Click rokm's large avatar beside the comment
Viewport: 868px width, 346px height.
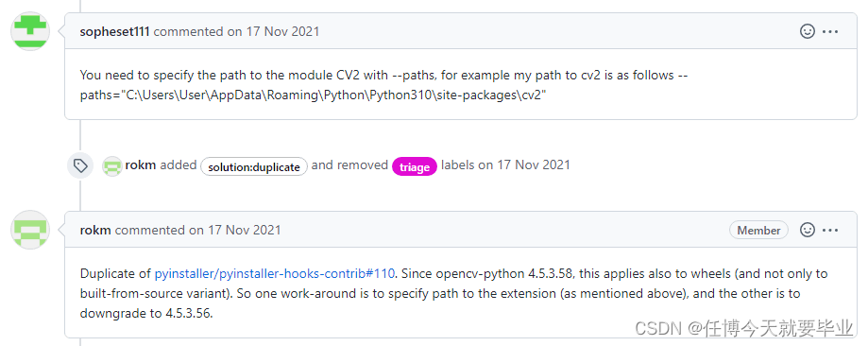pos(30,230)
